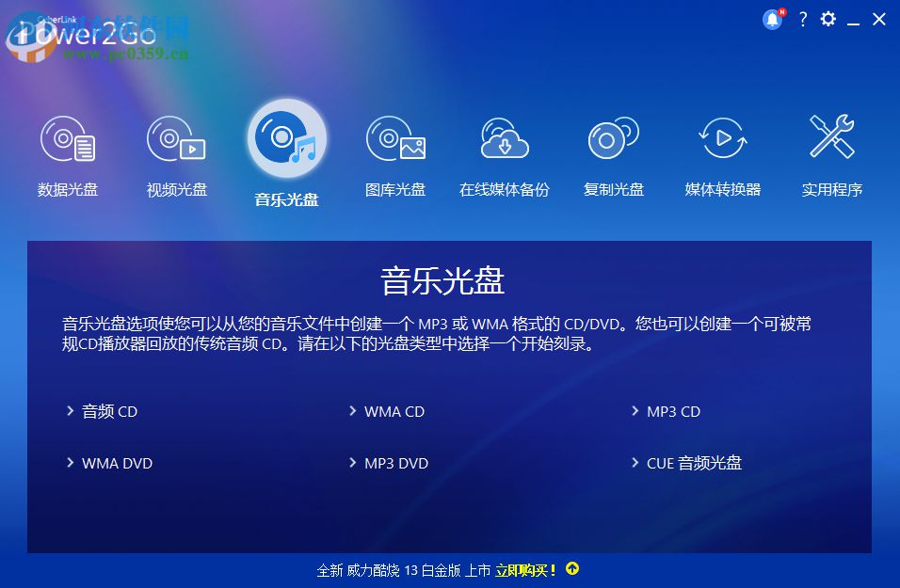Open the notification bell with N badge

pyautogui.click(x=771, y=19)
